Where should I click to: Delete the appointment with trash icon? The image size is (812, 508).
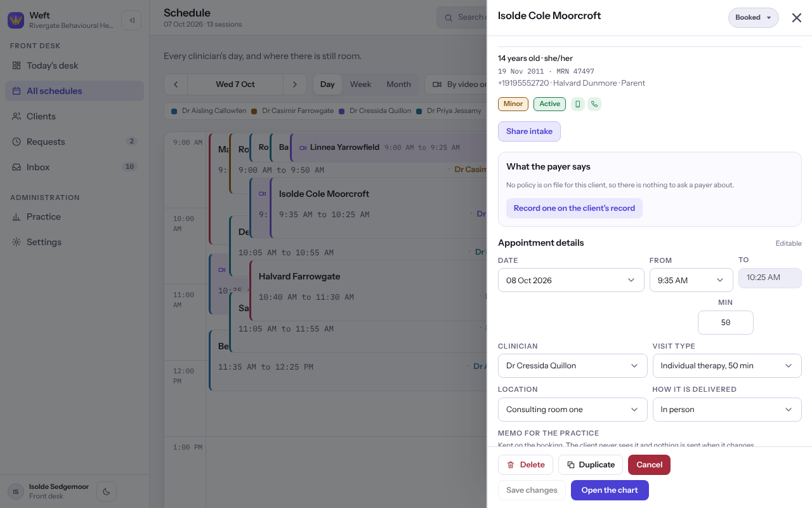525,465
